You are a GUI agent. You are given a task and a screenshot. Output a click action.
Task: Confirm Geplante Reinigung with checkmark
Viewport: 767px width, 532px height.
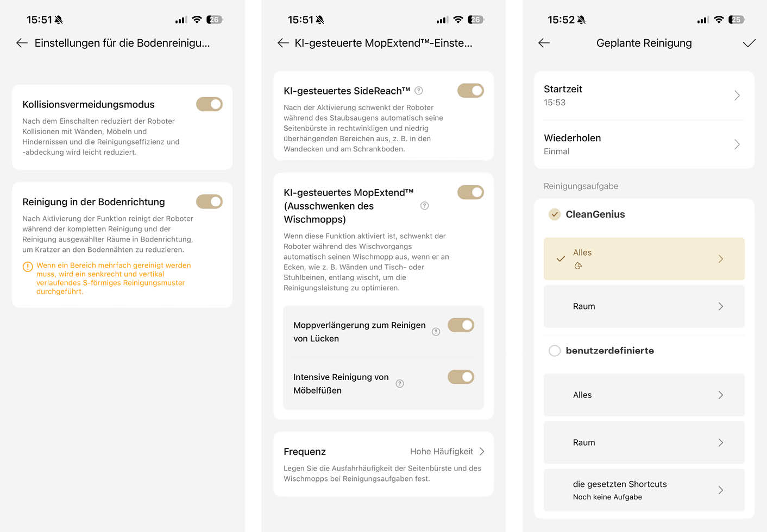click(750, 43)
